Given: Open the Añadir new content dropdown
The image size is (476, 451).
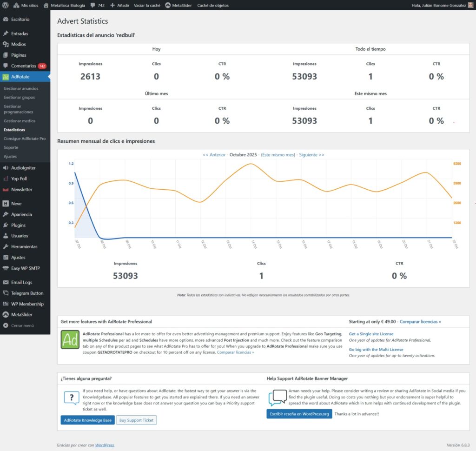Looking at the screenshot, I should 119,5.
